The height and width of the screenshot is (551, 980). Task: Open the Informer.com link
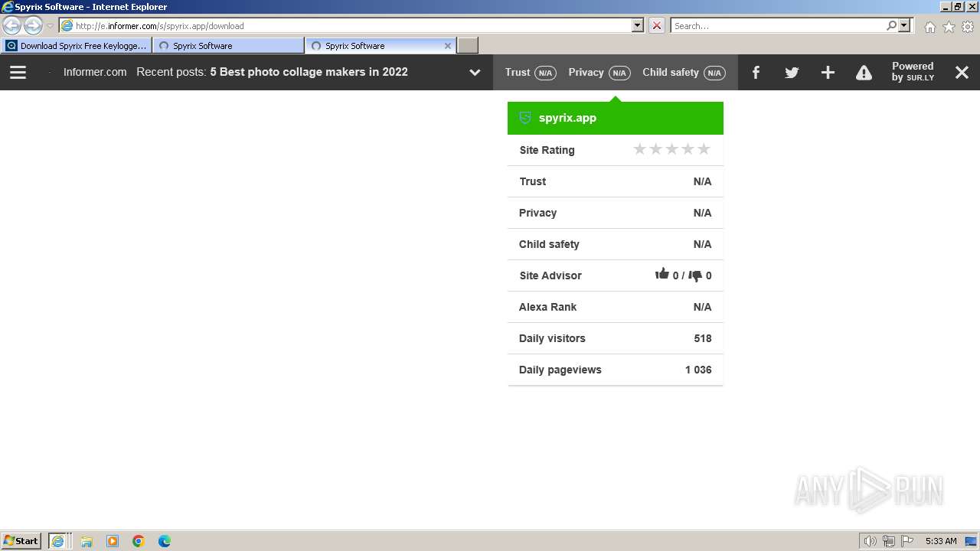click(95, 72)
